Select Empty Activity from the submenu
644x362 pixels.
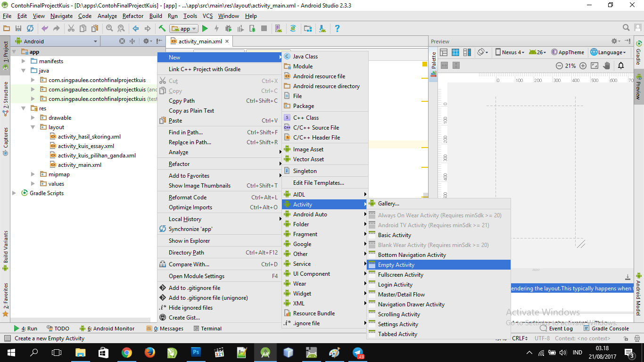point(438,265)
